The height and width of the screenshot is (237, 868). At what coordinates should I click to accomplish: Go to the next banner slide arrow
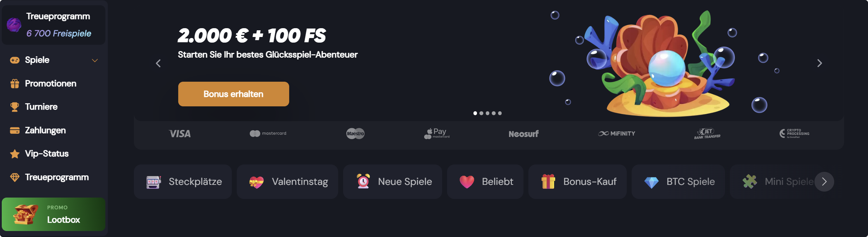tap(820, 63)
